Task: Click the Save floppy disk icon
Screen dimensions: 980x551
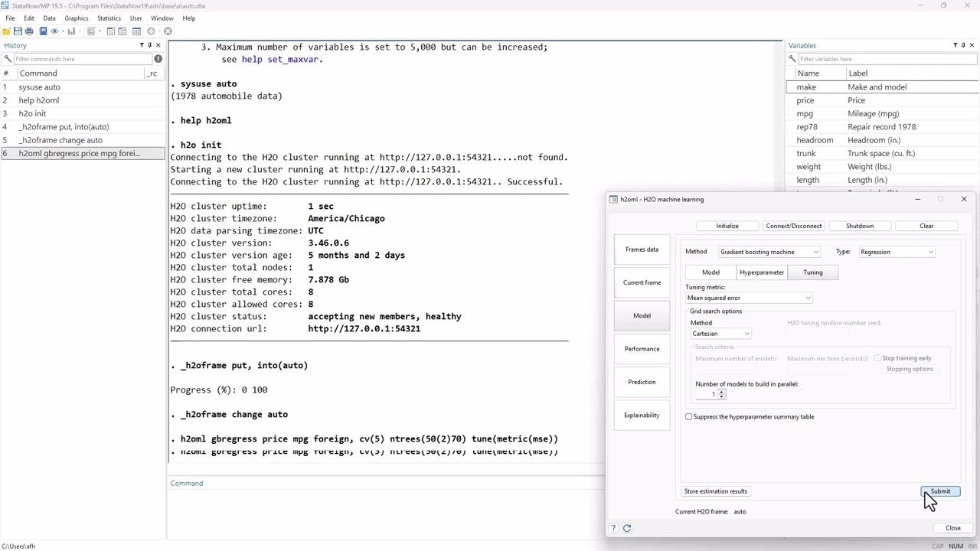Action: point(18,31)
